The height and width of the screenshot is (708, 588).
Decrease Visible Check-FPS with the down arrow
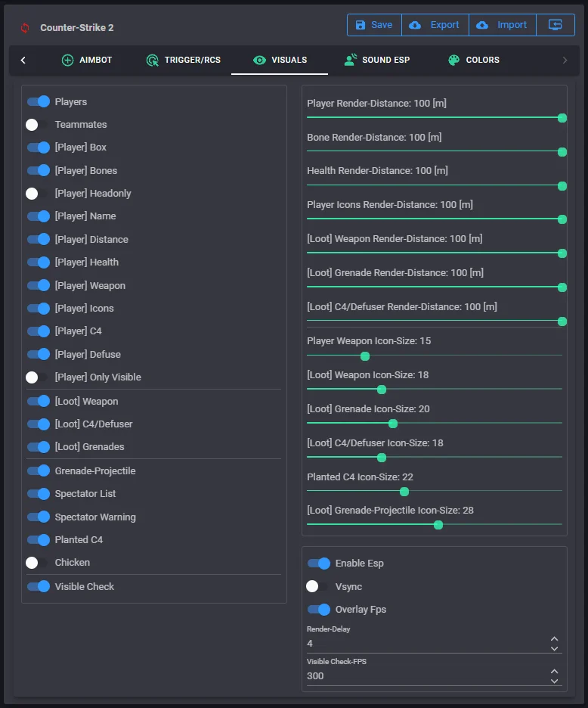point(555,682)
